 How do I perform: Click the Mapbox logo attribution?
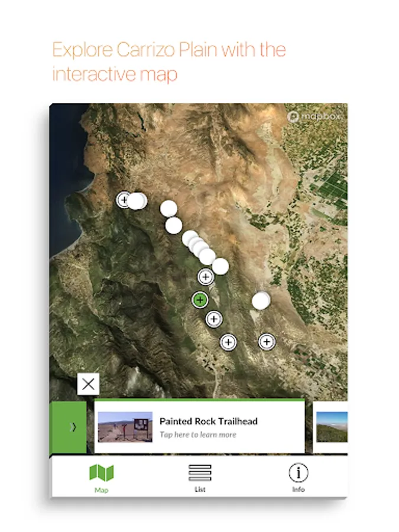click(313, 116)
